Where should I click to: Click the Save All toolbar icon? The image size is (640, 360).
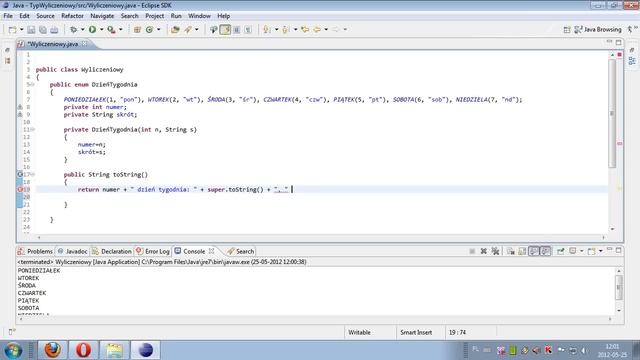42,30
